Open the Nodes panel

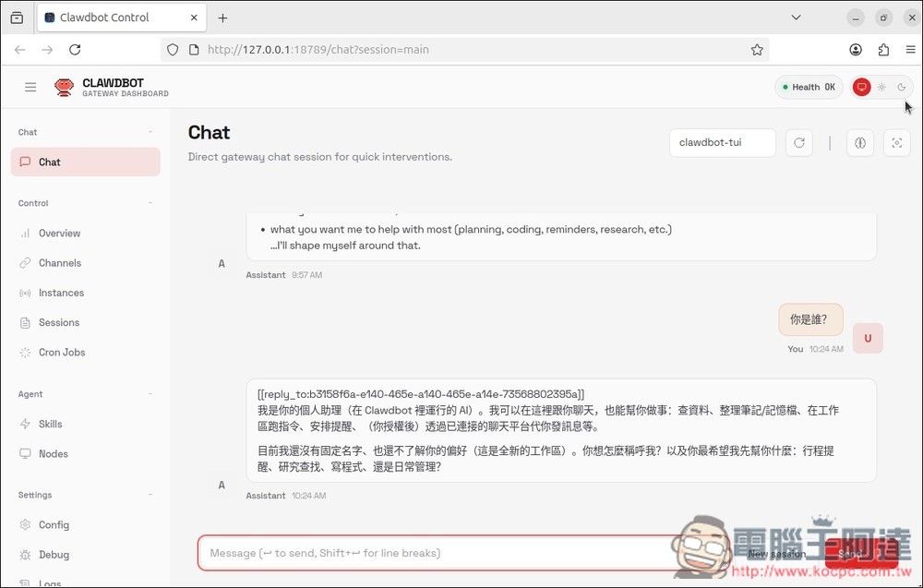[x=53, y=453]
